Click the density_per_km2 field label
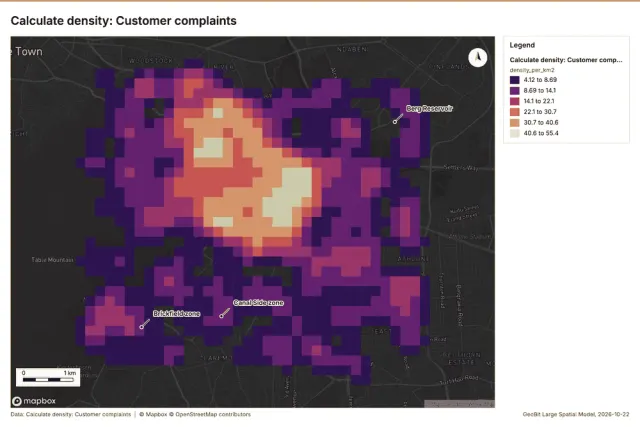 point(532,70)
